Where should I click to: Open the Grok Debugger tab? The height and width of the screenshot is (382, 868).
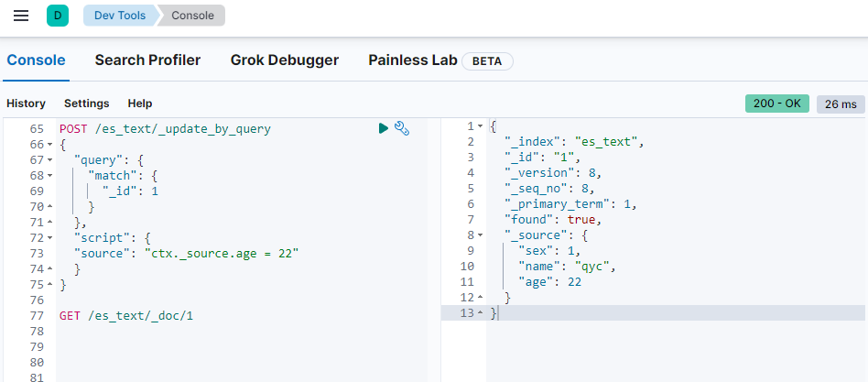(x=284, y=60)
